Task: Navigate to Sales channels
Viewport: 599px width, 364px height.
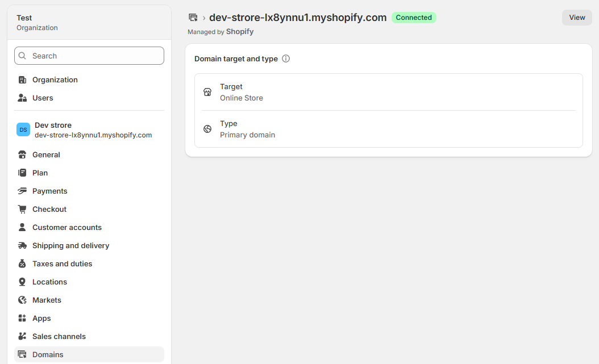Action: [x=89, y=337]
